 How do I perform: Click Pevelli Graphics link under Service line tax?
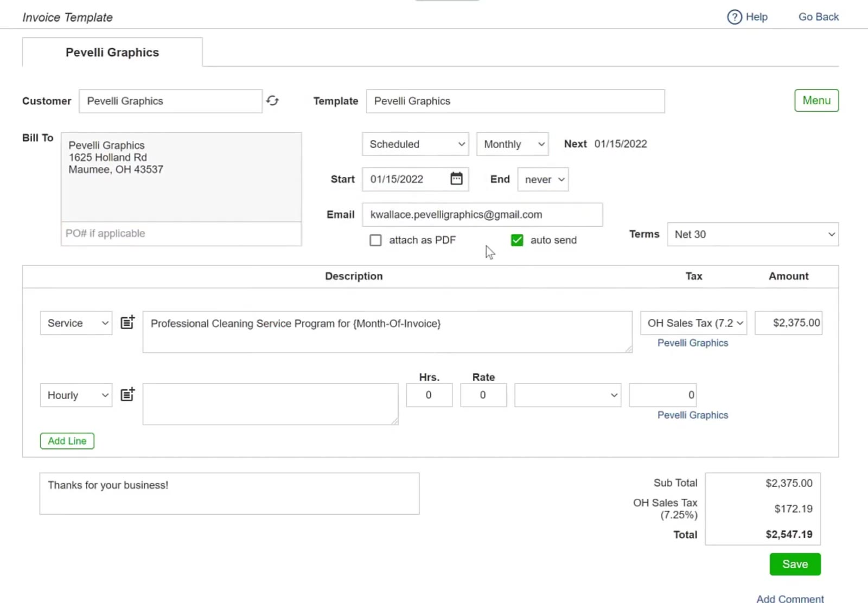[x=693, y=343]
